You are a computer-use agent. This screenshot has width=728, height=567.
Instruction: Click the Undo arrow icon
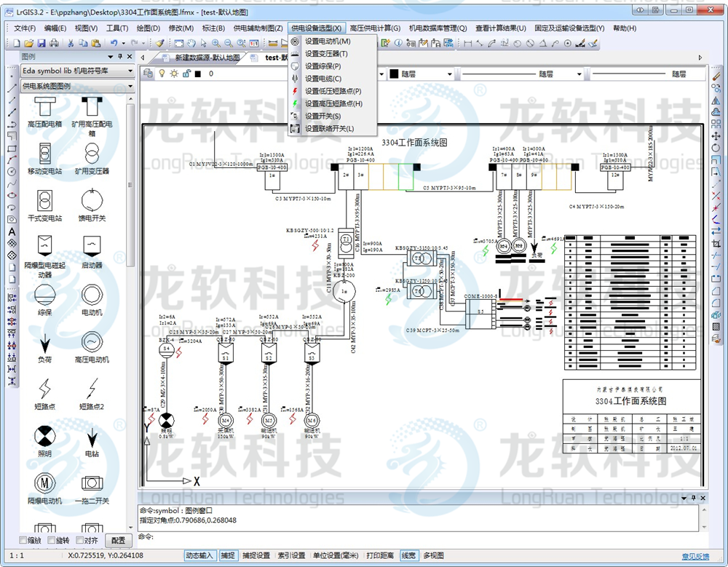click(x=114, y=44)
